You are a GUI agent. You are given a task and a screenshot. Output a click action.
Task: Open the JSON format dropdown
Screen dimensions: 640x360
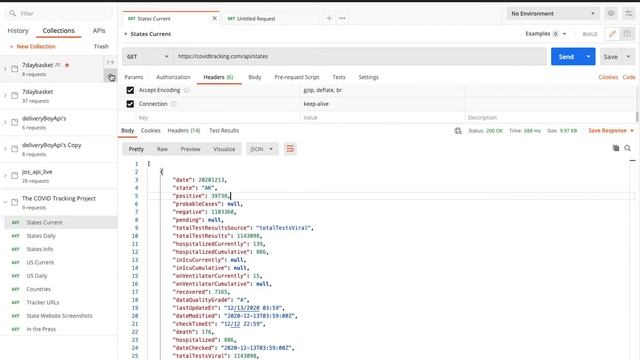[262, 149]
